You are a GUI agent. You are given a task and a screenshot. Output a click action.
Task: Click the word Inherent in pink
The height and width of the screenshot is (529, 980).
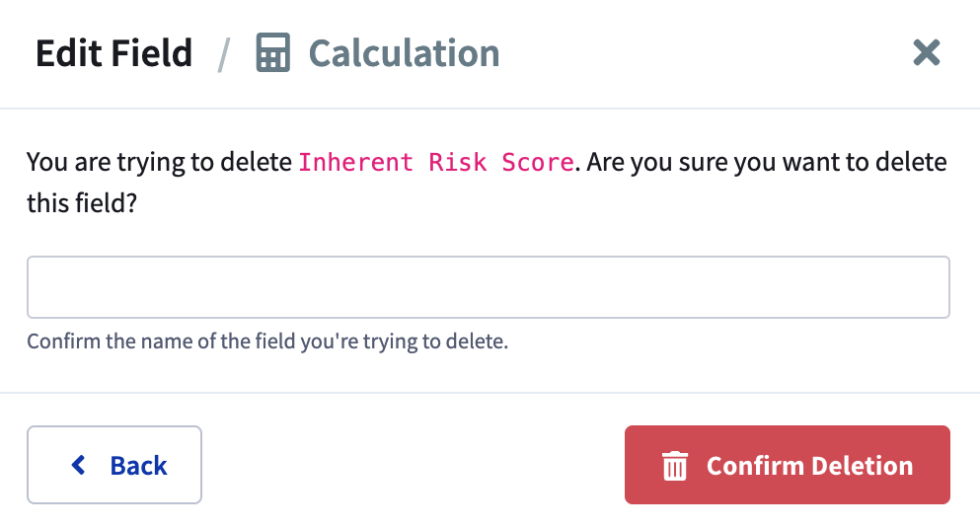point(355,163)
